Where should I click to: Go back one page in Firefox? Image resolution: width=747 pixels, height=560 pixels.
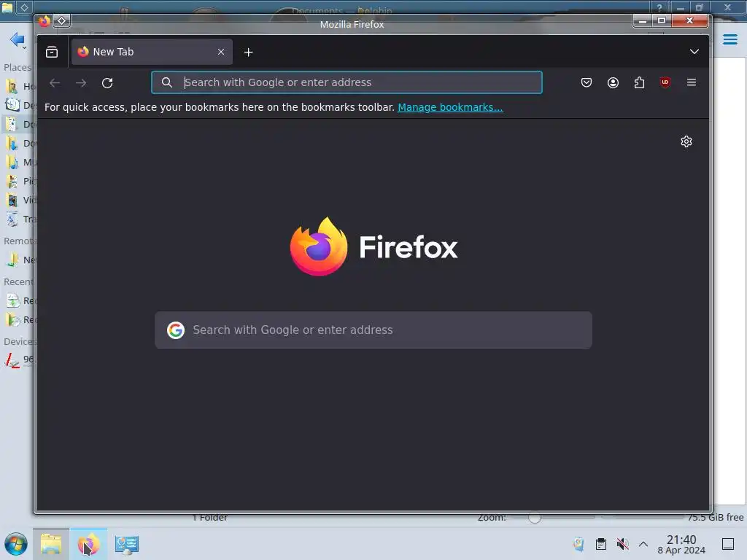coord(55,83)
